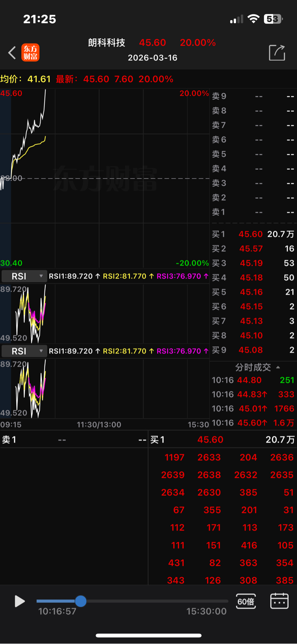Open the calendar date picker icon
297x644 pixels.
point(279,601)
